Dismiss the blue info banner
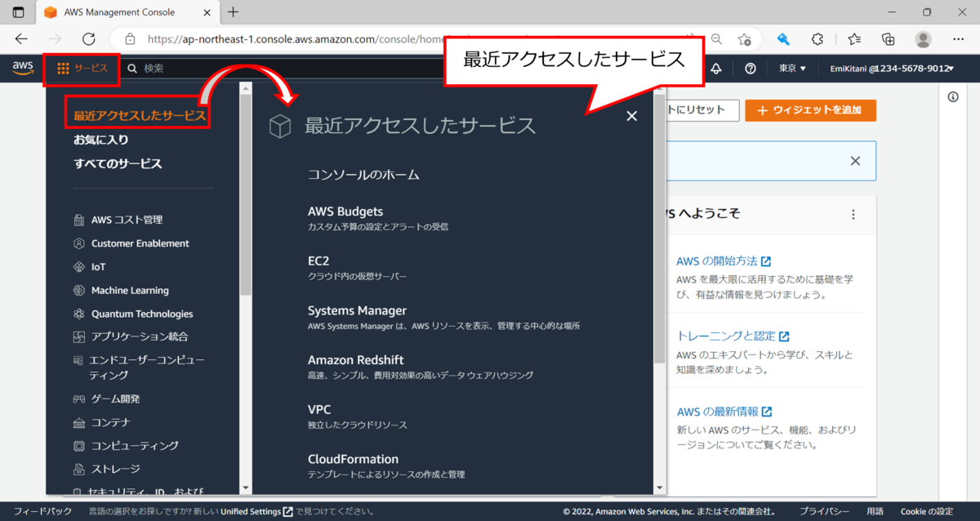Image resolution: width=980 pixels, height=521 pixels. [855, 161]
